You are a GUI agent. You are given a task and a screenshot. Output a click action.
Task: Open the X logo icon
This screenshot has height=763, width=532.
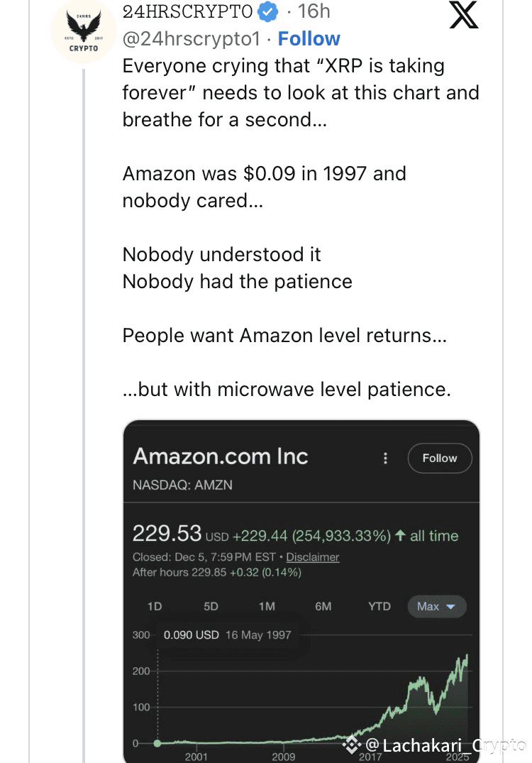pos(464,15)
